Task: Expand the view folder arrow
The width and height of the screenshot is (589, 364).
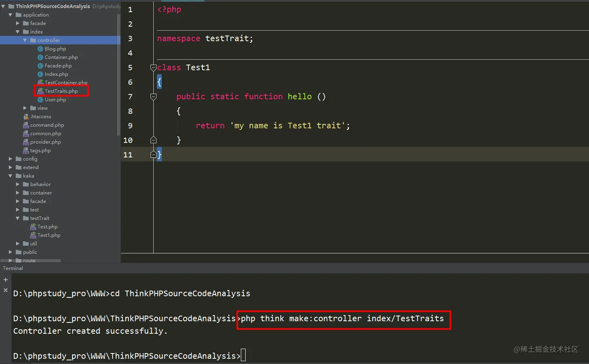Action: pyautogui.click(x=25, y=108)
